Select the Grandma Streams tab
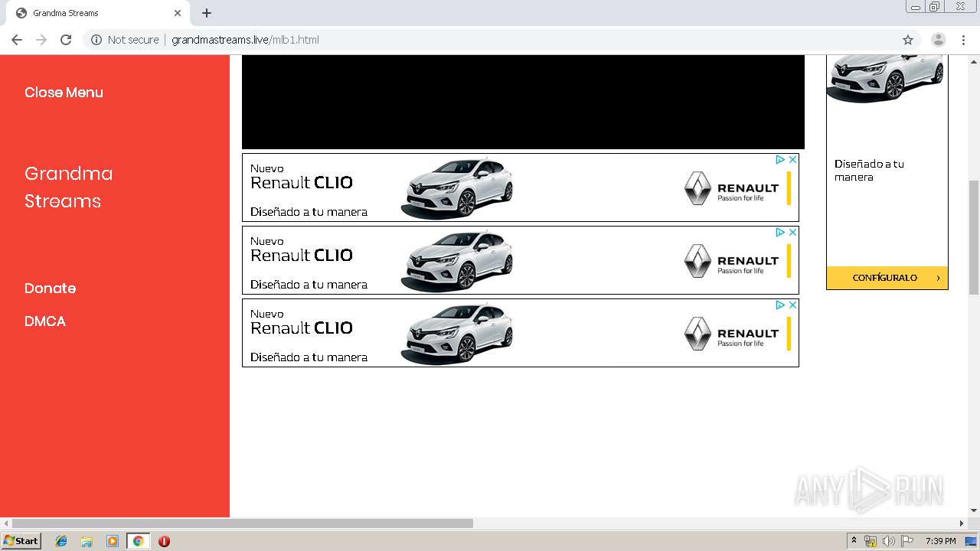Viewport: 980px width, 551px height. tap(97, 13)
